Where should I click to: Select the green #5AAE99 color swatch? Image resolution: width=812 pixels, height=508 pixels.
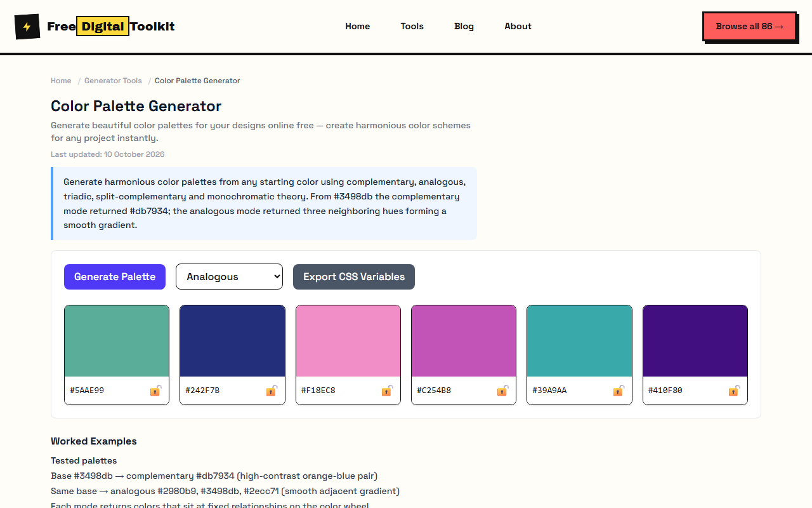[x=117, y=341]
